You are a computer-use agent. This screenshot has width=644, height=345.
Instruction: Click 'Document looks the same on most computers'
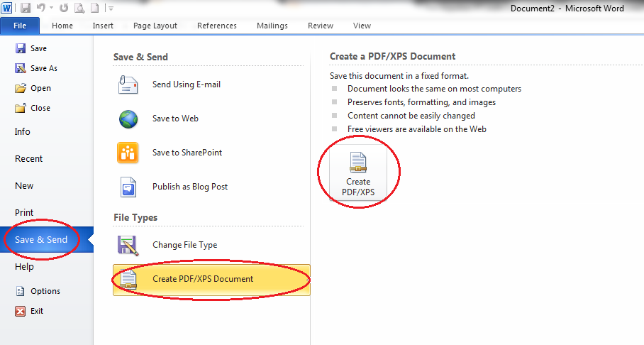[434, 89]
